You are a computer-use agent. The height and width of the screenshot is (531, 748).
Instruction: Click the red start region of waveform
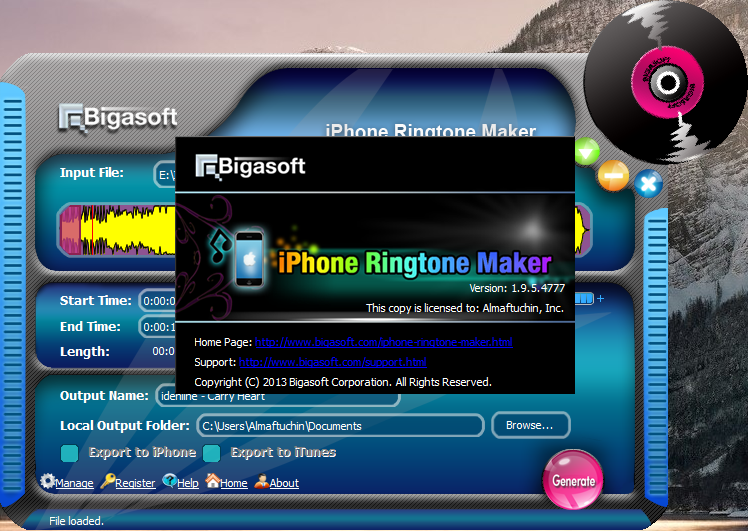71,230
